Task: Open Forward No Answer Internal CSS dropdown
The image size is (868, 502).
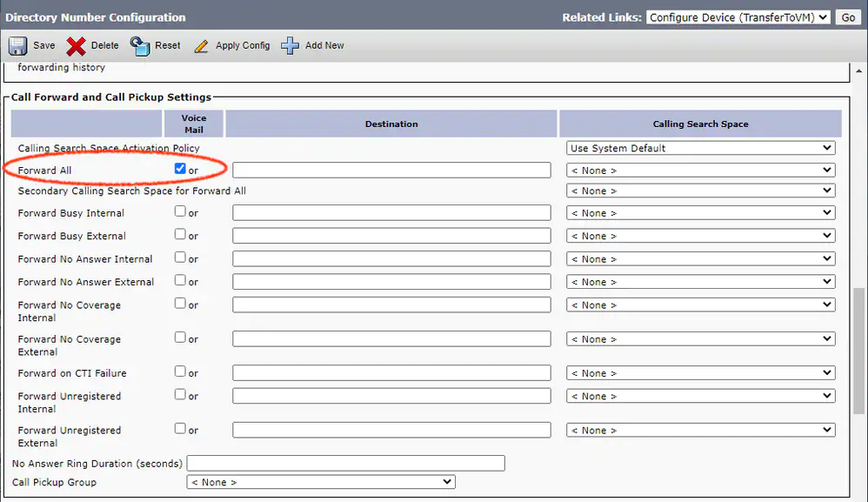Action: pyautogui.click(x=700, y=258)
